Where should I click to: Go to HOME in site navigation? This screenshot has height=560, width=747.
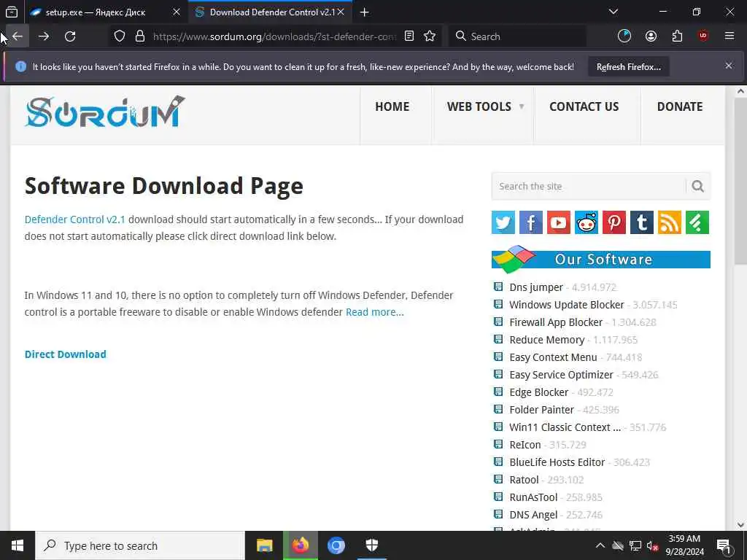pos(392,106)
